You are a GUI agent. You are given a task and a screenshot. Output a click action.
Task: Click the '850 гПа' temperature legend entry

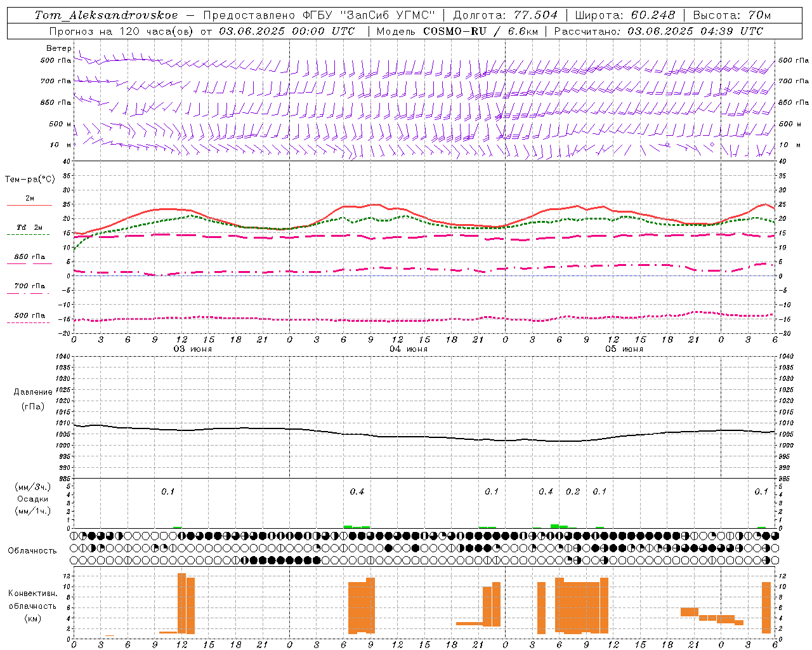tap(30, 257)
